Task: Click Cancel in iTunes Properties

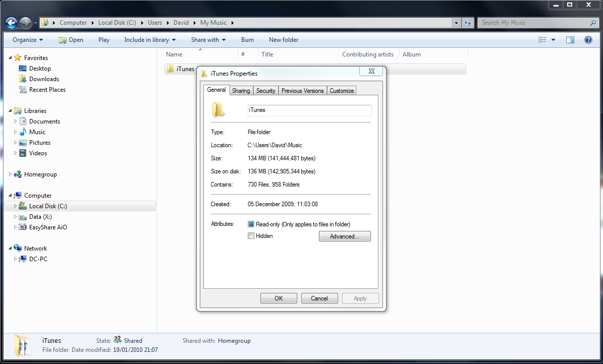Action: [x=319, y=298]
